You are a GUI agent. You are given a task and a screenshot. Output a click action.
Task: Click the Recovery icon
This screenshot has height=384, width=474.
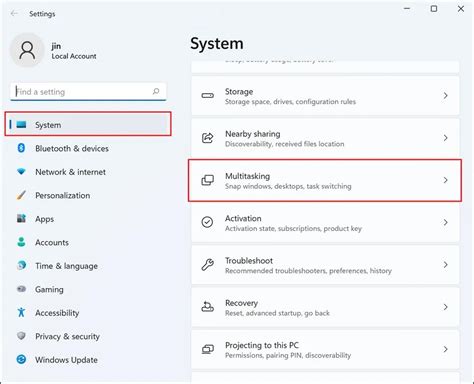point(207,306)
